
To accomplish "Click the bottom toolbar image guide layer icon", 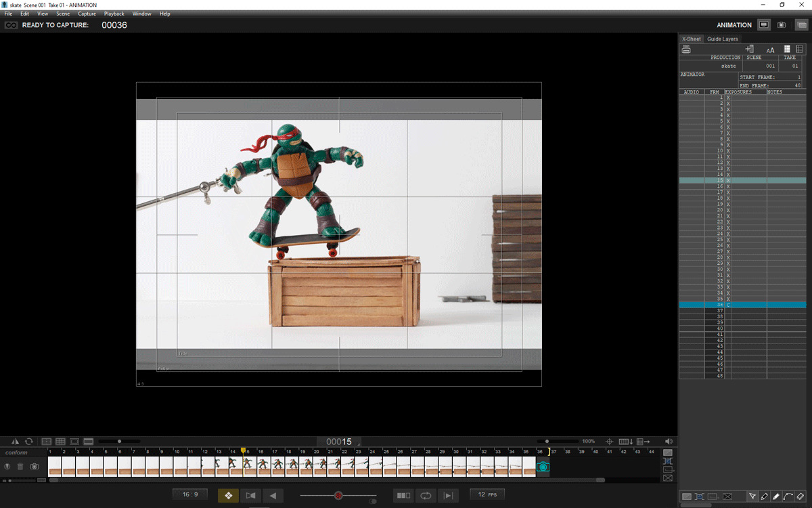I will 687,496.
